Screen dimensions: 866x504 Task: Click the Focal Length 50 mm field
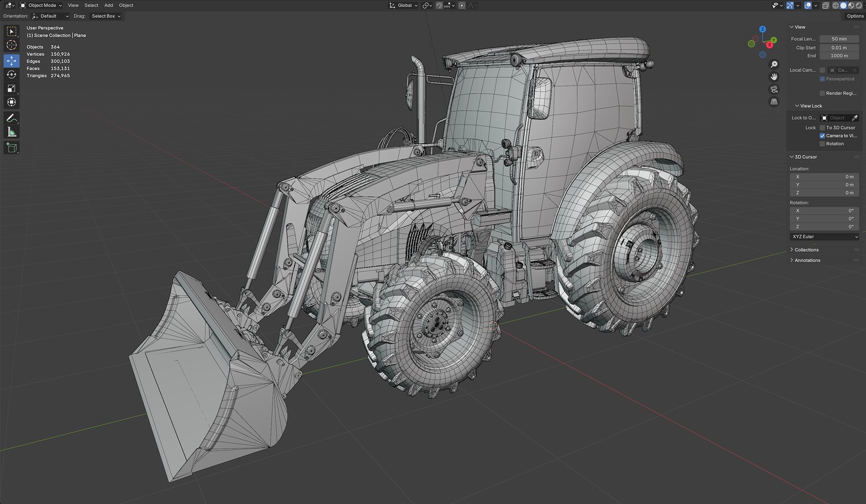click(839, 39)
